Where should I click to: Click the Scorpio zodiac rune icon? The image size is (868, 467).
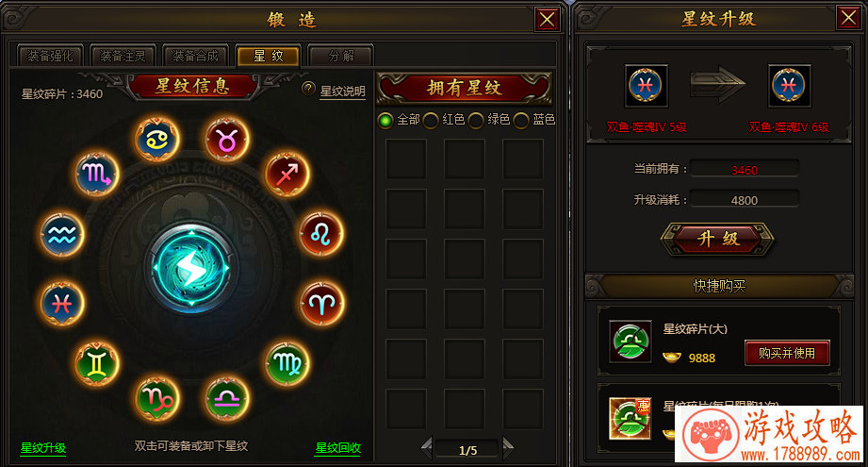click(97, 174)
